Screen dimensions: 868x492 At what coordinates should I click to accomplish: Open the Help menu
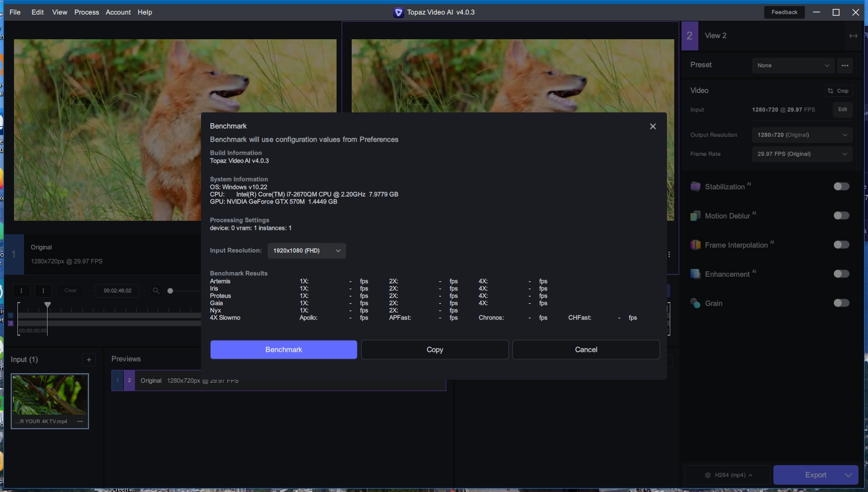[x=145, y=12]
